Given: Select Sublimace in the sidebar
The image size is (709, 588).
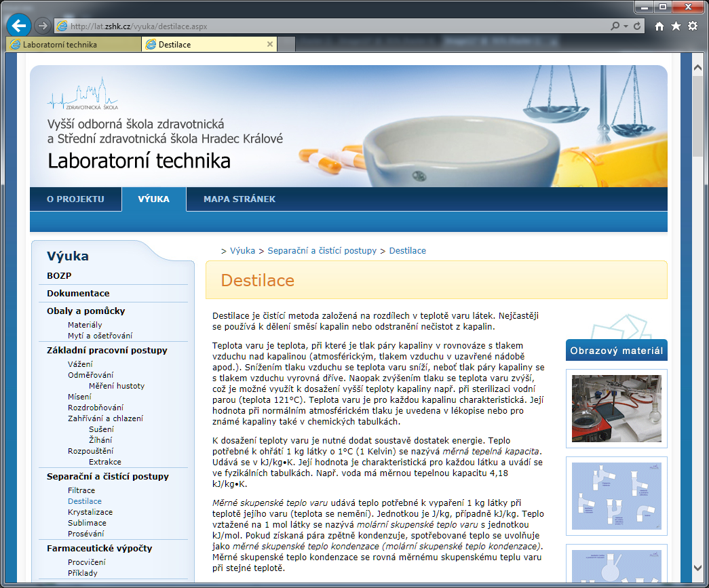Looking at the screenshot, I should 87,523.
